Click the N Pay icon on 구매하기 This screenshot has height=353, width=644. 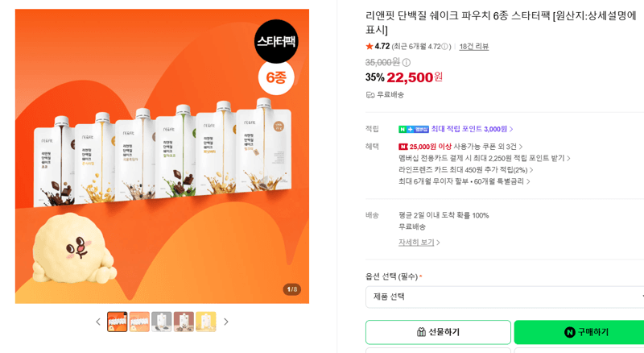point(569,332)
